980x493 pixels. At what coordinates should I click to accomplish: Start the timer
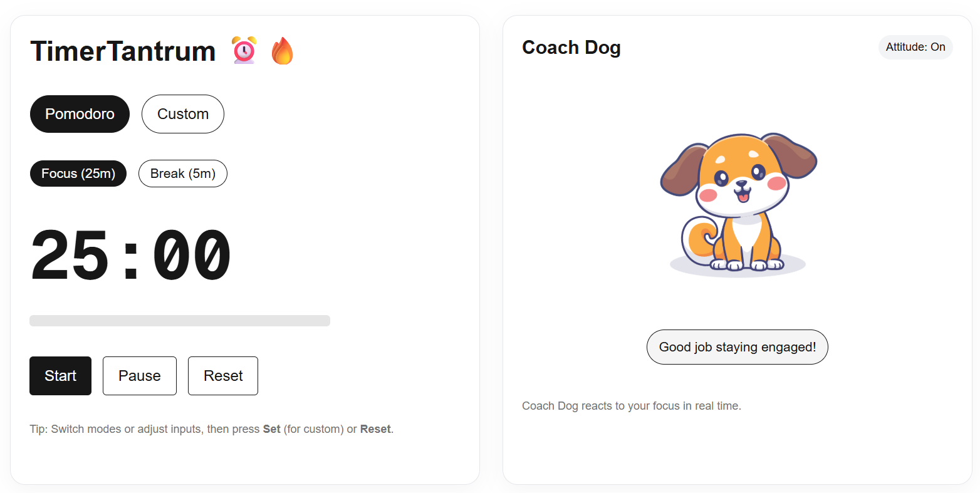coord(60,376)
